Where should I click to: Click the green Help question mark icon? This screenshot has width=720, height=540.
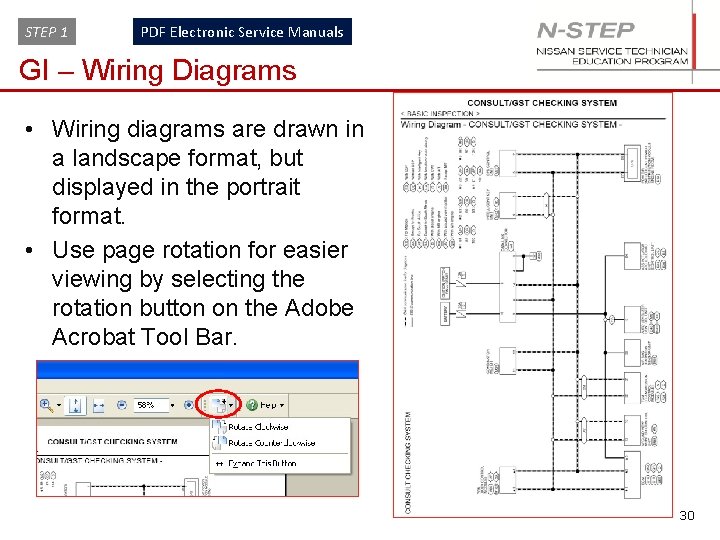(x=252, y=405)
